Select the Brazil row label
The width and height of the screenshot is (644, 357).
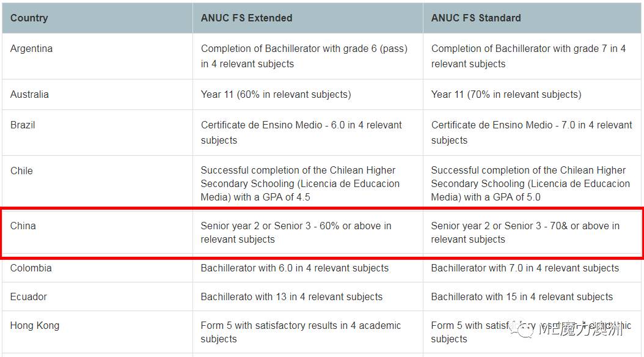pos(23,125)
